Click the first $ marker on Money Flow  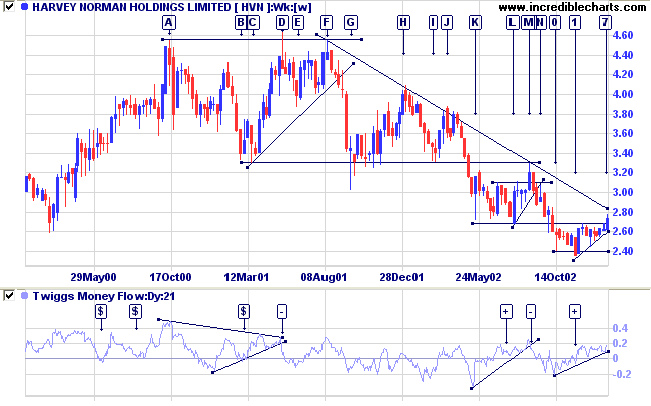[x=101, y=311]
